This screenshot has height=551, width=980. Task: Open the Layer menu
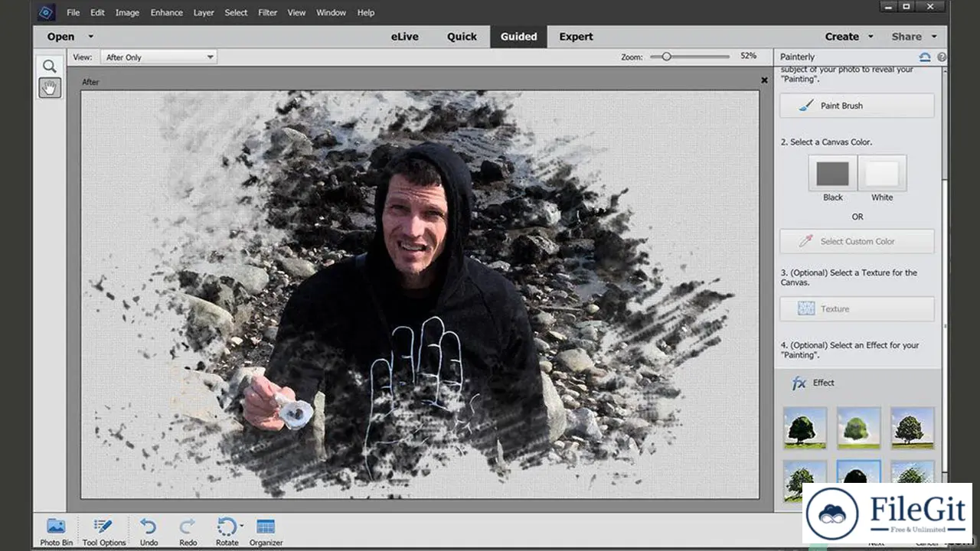click(204, 12)
